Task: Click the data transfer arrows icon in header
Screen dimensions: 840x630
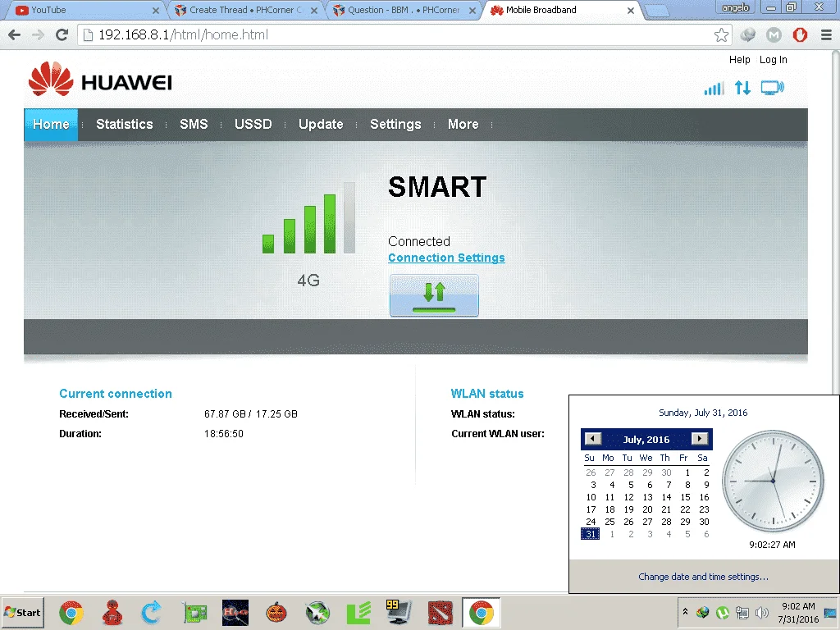Action: coord(742,87)
